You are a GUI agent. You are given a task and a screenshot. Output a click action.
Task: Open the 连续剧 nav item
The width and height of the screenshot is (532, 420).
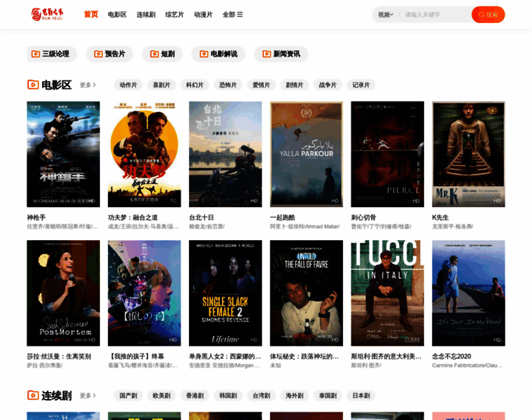tap(146, 15)
